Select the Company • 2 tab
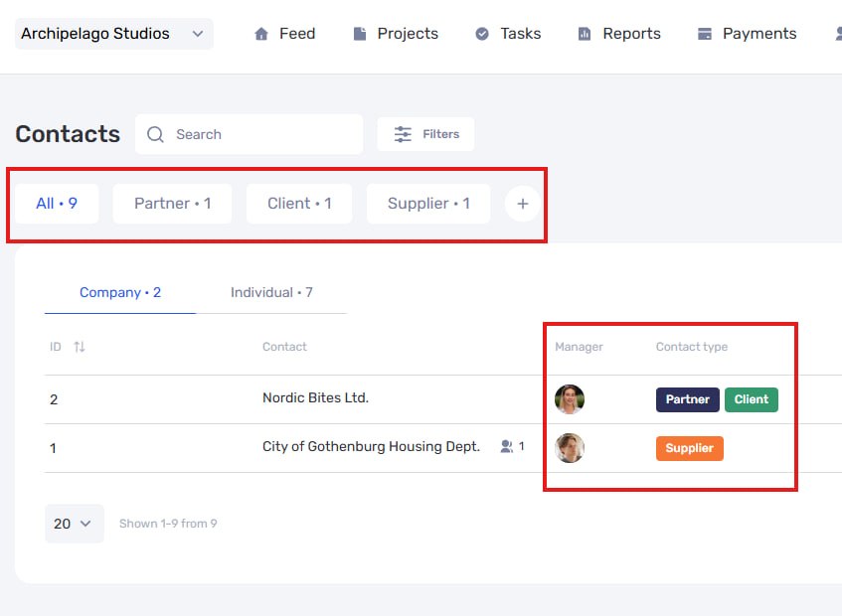Image resolution: width=842 pixels, height=616 pixels. pyautogui.click(x=120, y=292)
